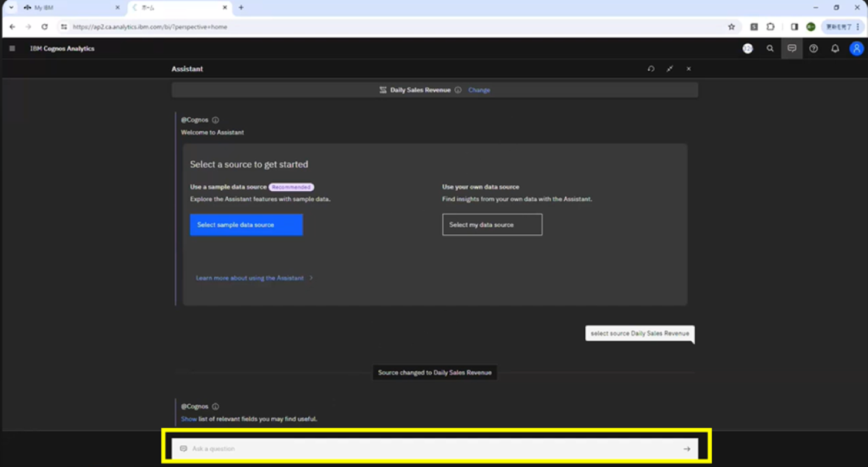The image size is (868, 467).
Task: Click the trial days counter badge
Action: click(x=748, y=48)
